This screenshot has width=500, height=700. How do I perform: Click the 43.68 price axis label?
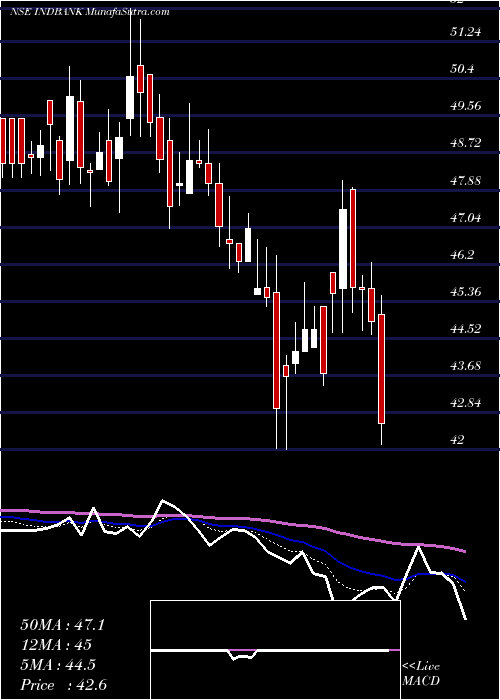tap(466, 366)
